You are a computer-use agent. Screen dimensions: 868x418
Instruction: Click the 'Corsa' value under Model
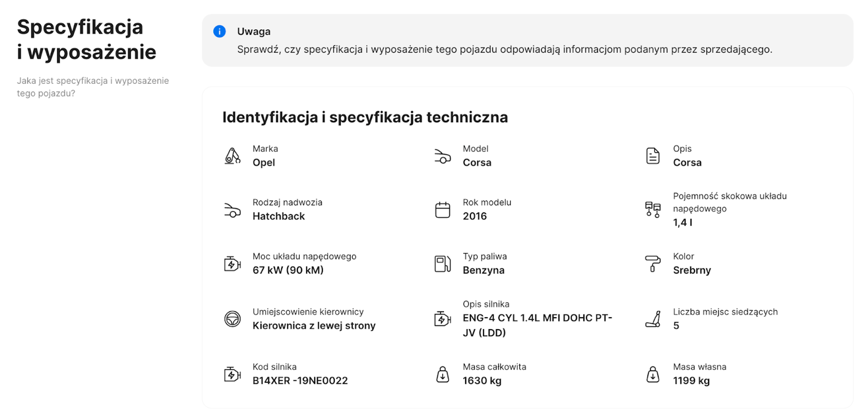[477, 162]
